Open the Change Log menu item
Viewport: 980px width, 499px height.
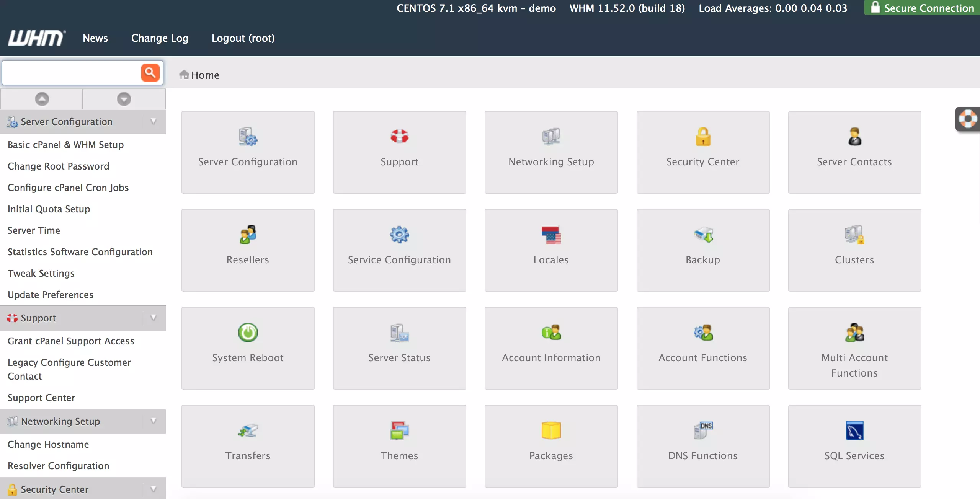[x=160, y=38]
